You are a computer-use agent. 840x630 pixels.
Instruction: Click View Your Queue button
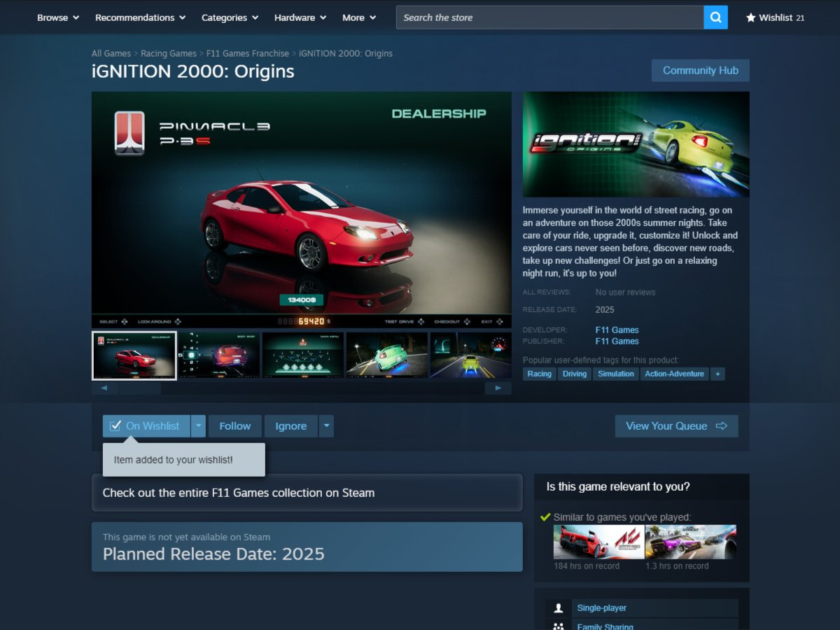(676, 426)
